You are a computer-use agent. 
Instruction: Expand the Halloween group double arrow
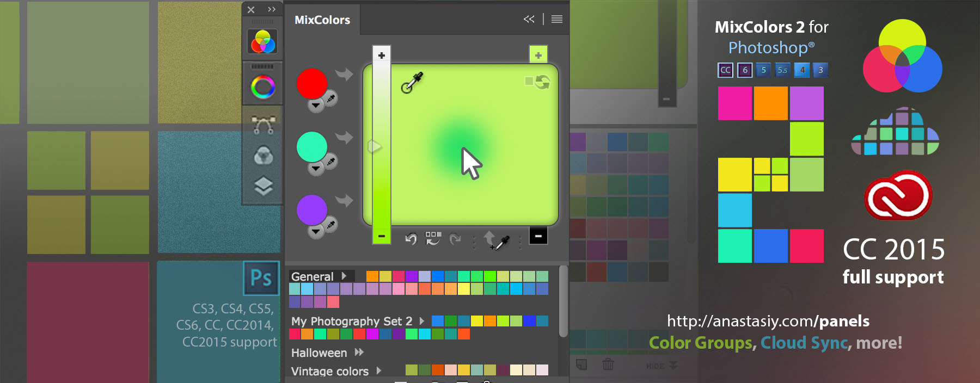pos(359,352)
